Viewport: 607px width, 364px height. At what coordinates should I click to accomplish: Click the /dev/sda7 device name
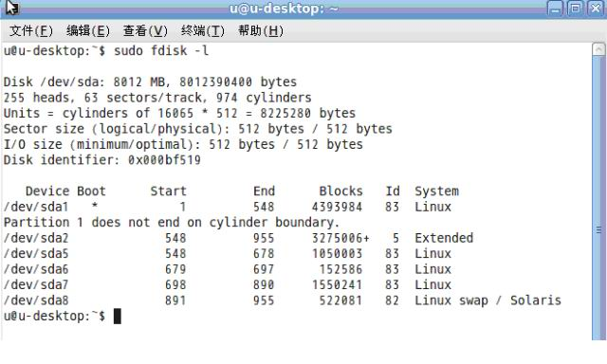(36, 284)
